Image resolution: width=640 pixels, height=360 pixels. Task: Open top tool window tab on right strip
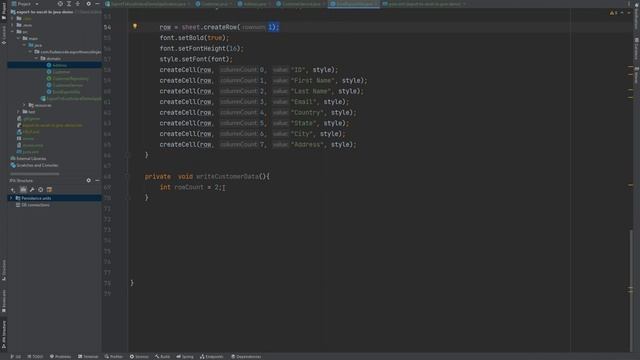[x=636, y=16]
